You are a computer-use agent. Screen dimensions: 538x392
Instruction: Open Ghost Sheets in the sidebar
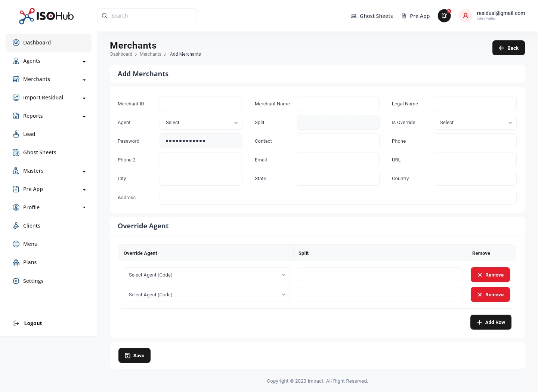pos(49,152)
